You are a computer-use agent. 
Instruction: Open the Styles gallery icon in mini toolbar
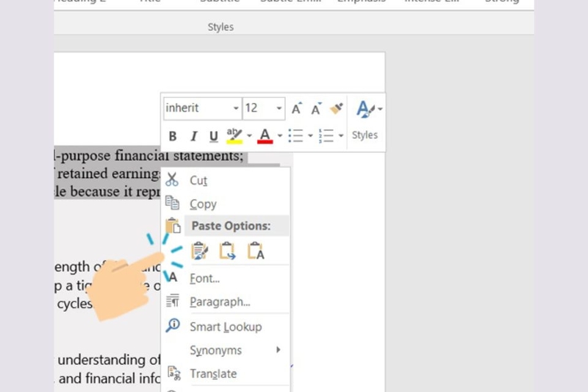pos(365,109)
